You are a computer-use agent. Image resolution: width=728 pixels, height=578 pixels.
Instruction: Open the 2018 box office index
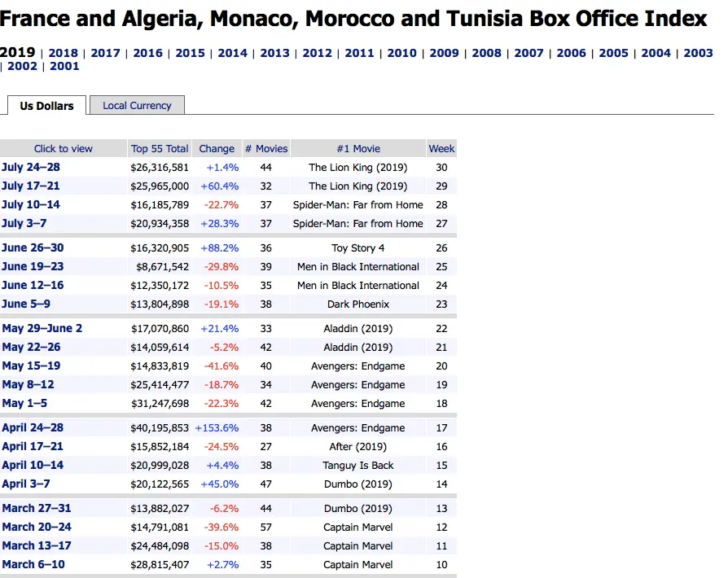(64, 53)
